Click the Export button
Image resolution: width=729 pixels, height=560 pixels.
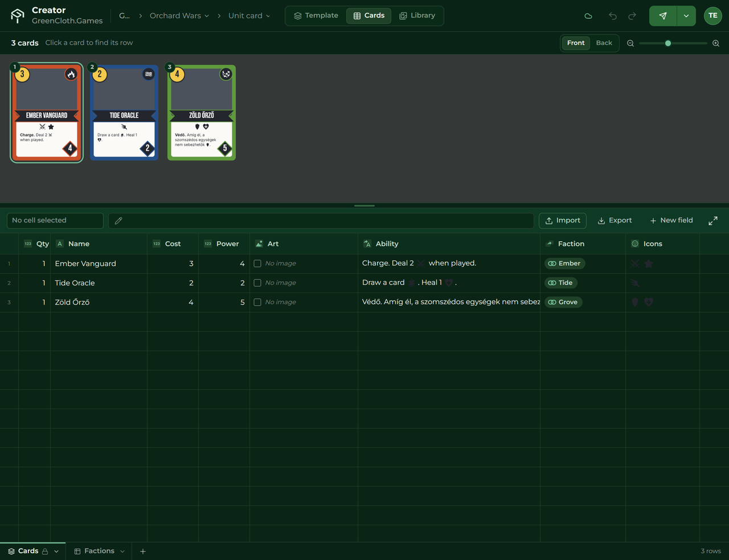[x=615, y=221]
